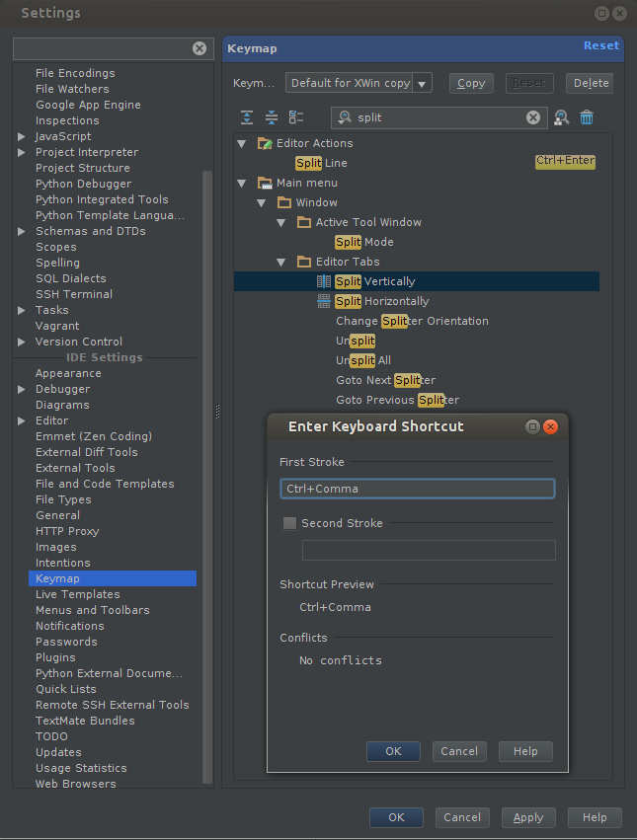Viewport: 637px width, 840px height.
Task: Clear the 'split' search filter text
Action: click(533, 117)
